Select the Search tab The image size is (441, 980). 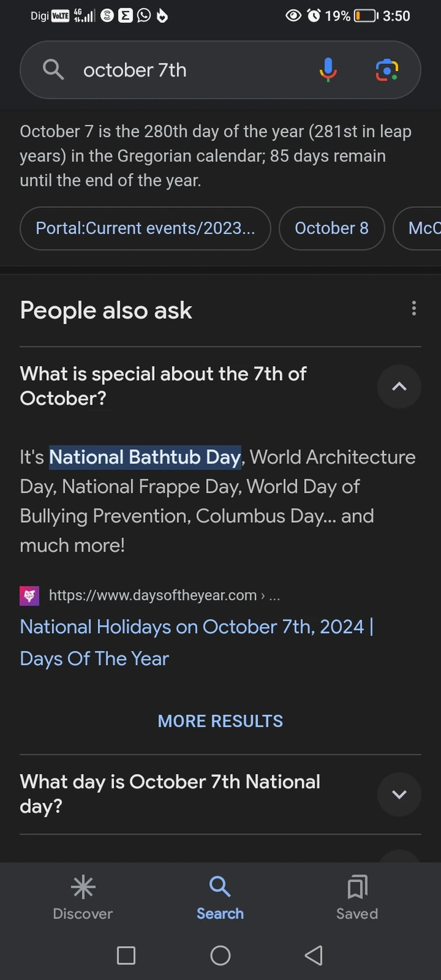(220, 897)
